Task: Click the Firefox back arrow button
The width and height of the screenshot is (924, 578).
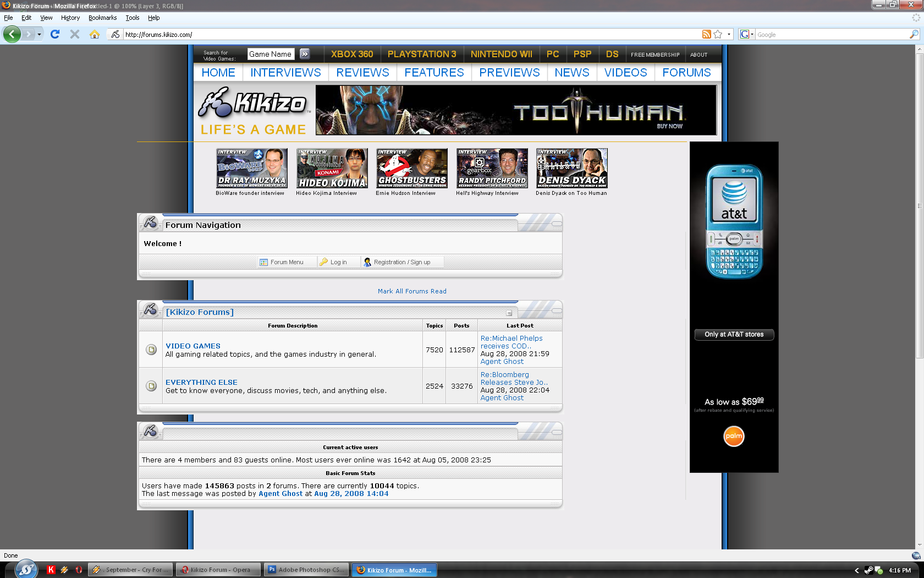Action: click(x=12, y=34)
